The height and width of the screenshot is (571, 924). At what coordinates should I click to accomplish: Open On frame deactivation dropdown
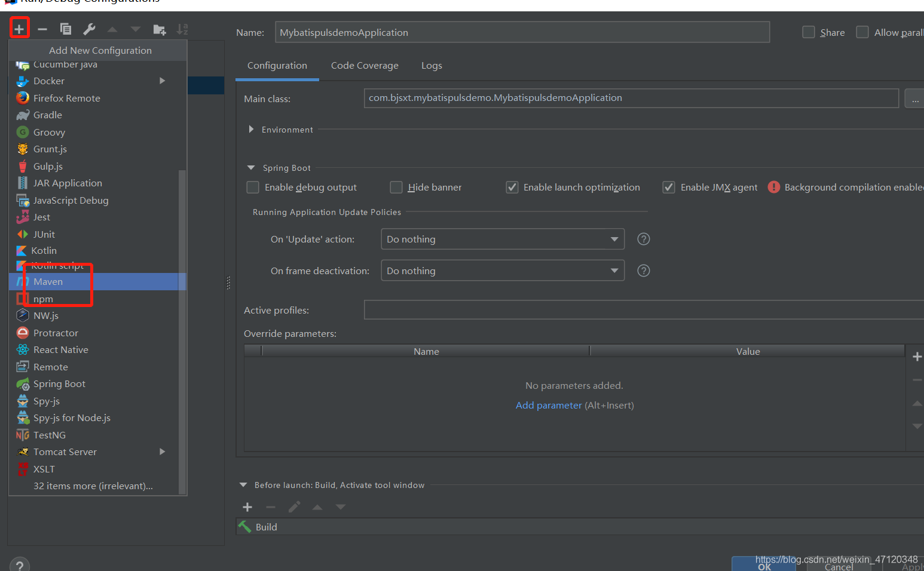coord(503,271)
